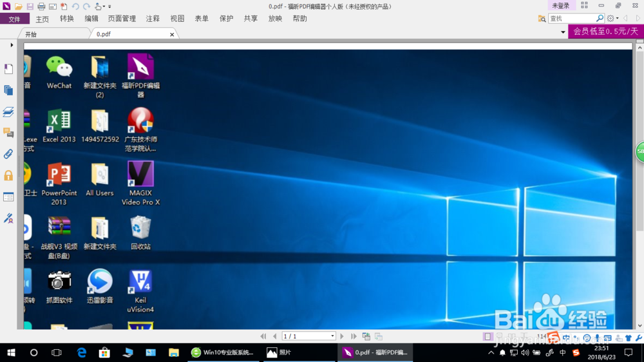Open Microsoft Edge from the taskbar
This screenshot has height=362, width=644.
[82, 352]
